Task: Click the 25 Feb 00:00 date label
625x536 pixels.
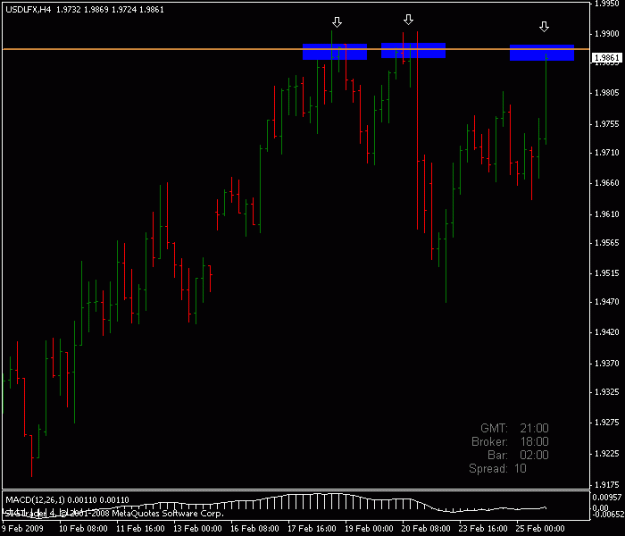Action: tap(540, 529)
